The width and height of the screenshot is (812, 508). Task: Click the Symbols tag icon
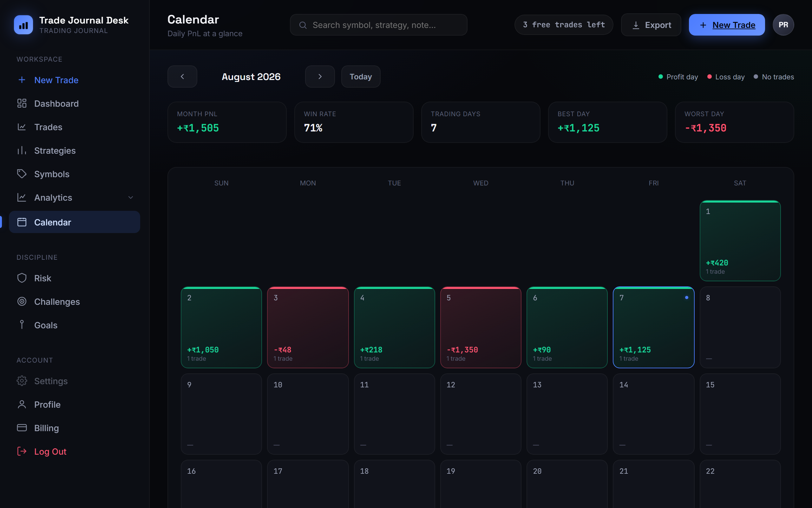point(22,174)
